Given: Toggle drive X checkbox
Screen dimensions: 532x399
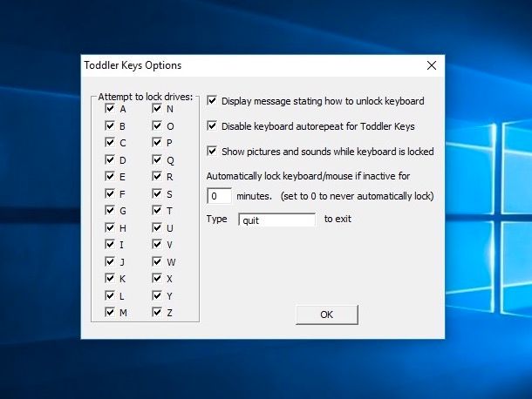Looking at the screenshot, I should pyautogui.click(x=157, y=278).
